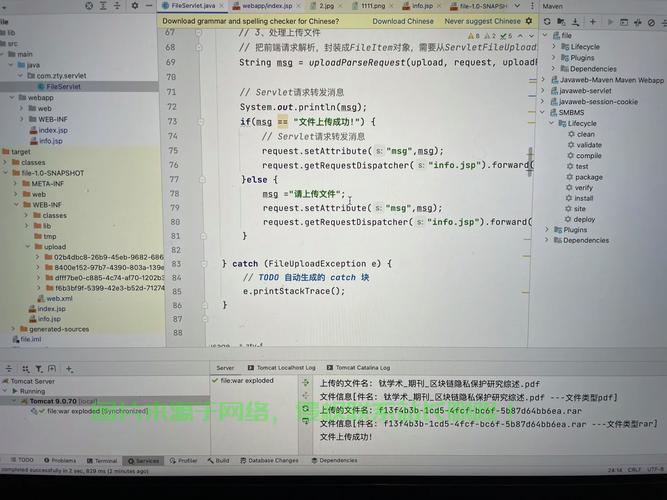
Task: Open in new tab icon in Services
Action: pyautogui.click(x=52, y=369)
